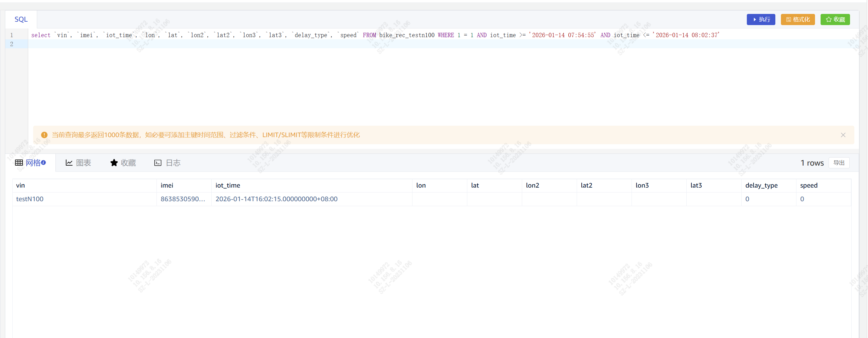The width and height of the screenshot is (868, 338).
Task: Click the speed column header
Action: [x=809, y=185]
